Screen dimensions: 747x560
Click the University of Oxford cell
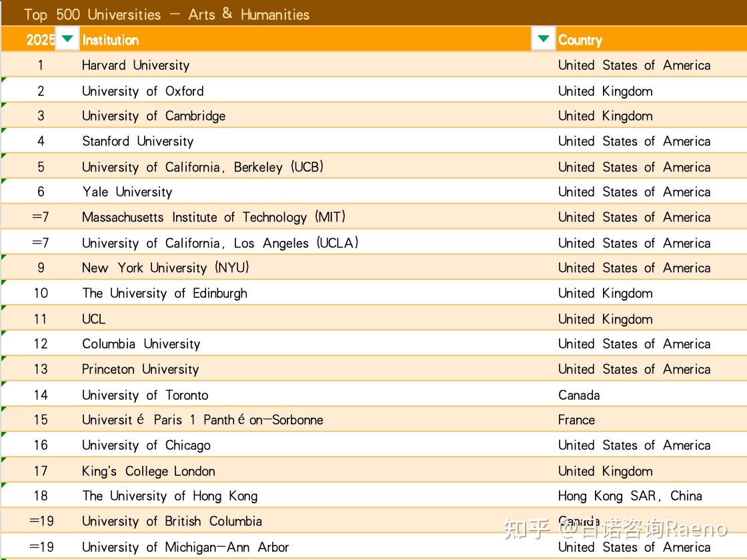[143, 91]
